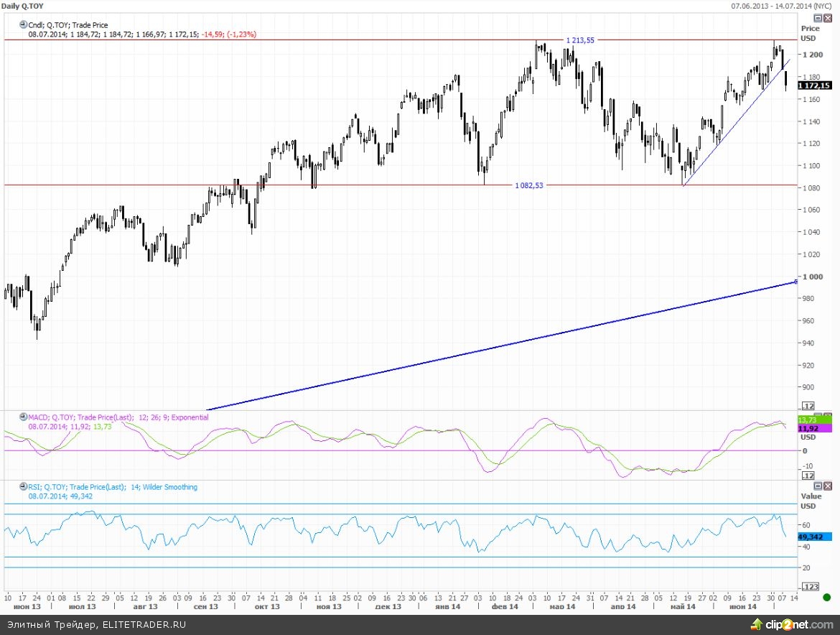Image resolution: width=840 pixels, height=635 pixels.
Task: Click the RSI readout 08.07.2014; 49,342
Action: pos(60,496)
